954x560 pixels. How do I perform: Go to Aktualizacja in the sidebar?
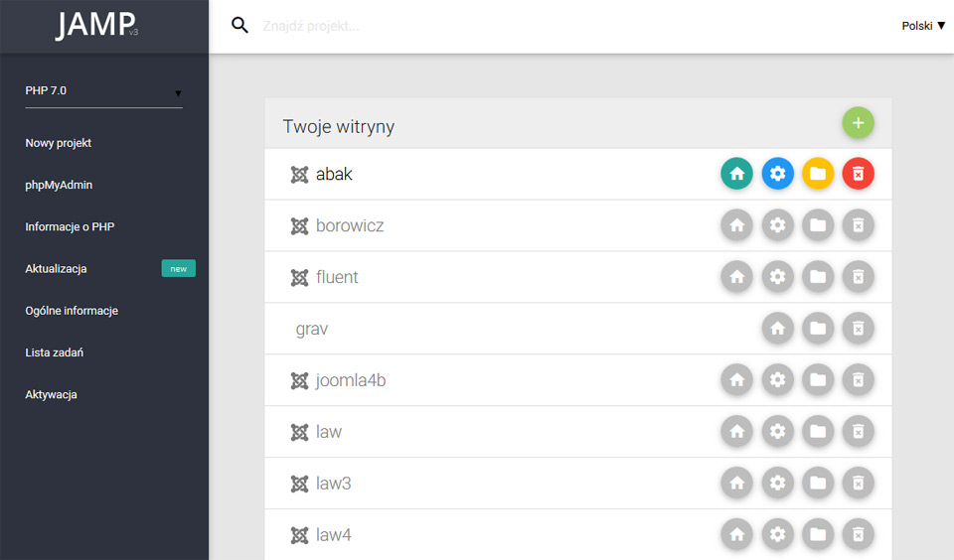(x=56, y=269)
